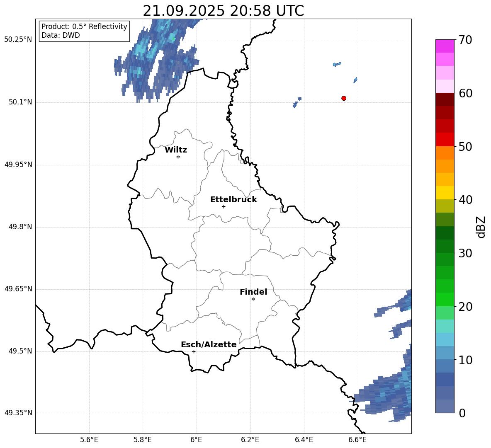The image size is (491, 448).
Task: Click the Esch/Alzette station label
Action: 209,344
